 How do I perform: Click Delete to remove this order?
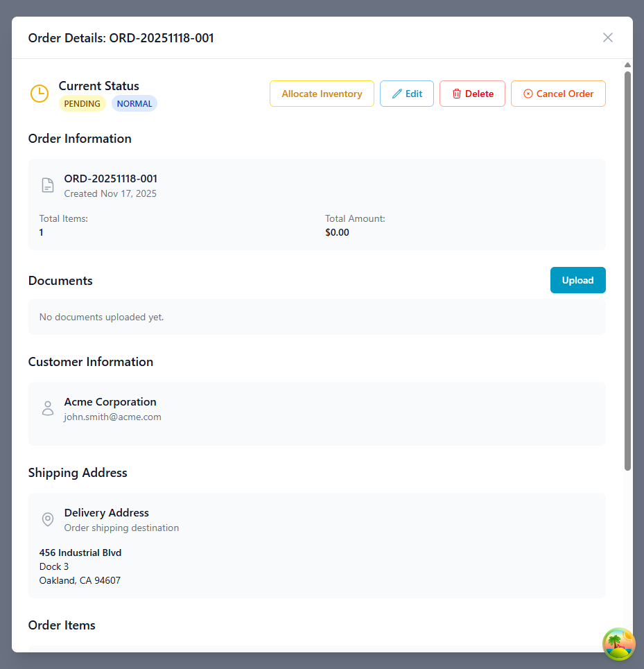(472, 93)
